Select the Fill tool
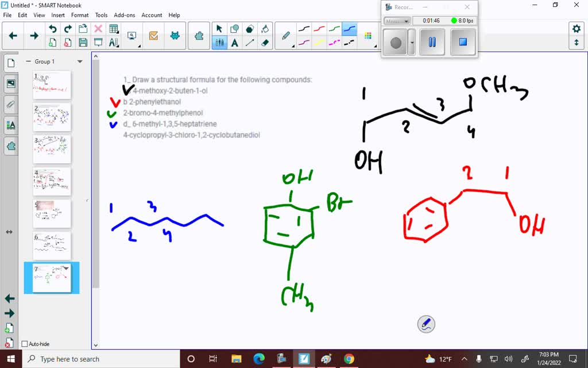This screenshot has height=368, width=588. point(265,28)
